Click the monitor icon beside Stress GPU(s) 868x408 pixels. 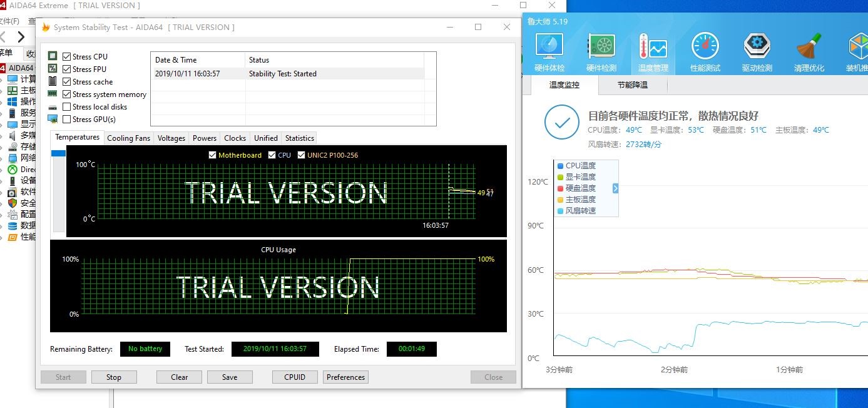coord(53,119)
